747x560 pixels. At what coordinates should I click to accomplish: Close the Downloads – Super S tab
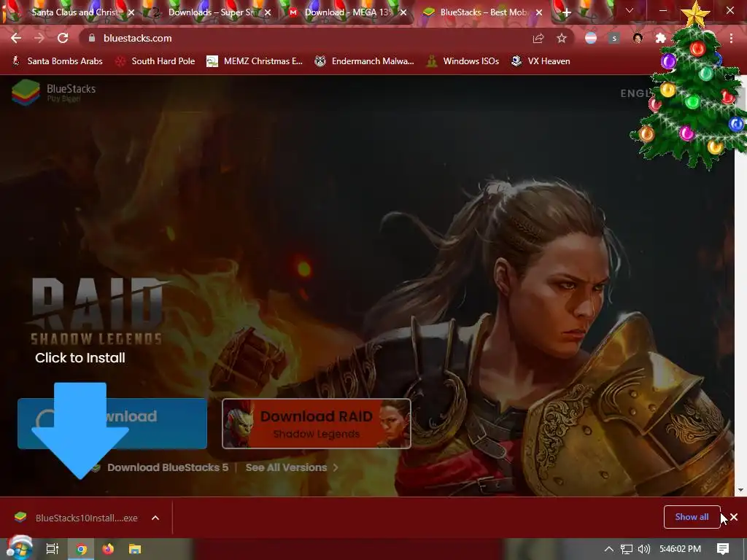pos(268,13)
